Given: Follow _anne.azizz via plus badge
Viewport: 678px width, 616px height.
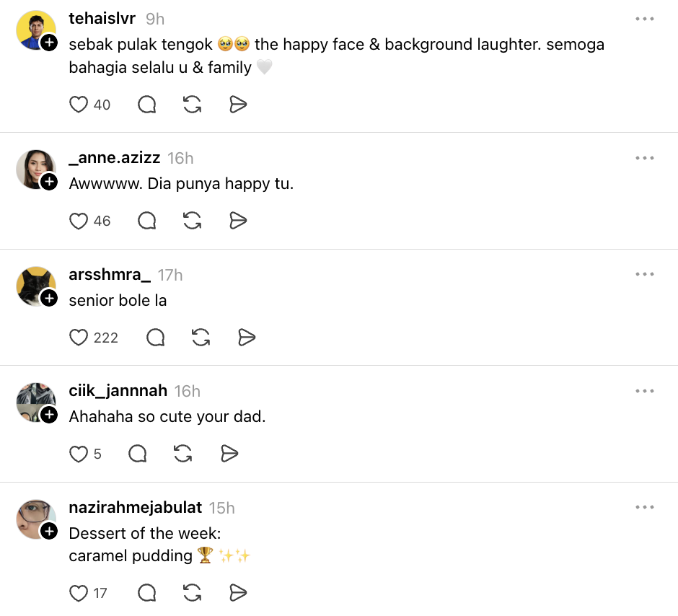Looking at the screenshot, I should click(49, 182).
